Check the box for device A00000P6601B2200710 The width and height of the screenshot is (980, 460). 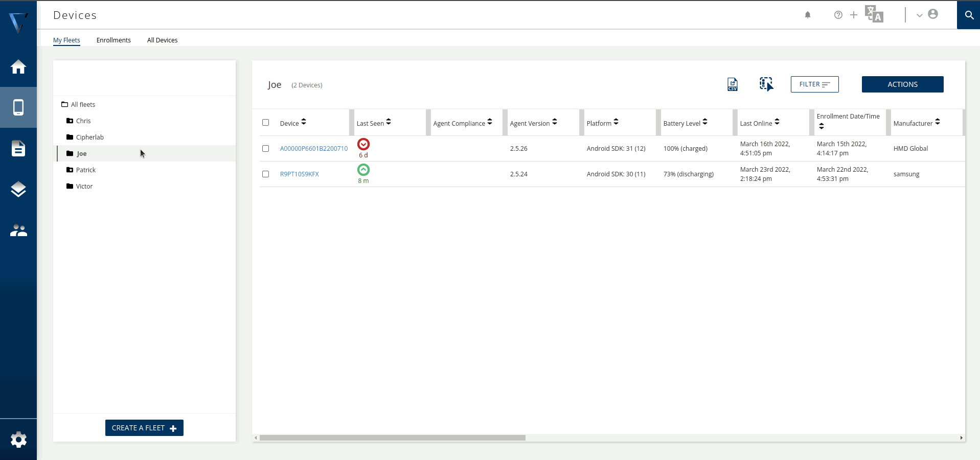[266, 149]
